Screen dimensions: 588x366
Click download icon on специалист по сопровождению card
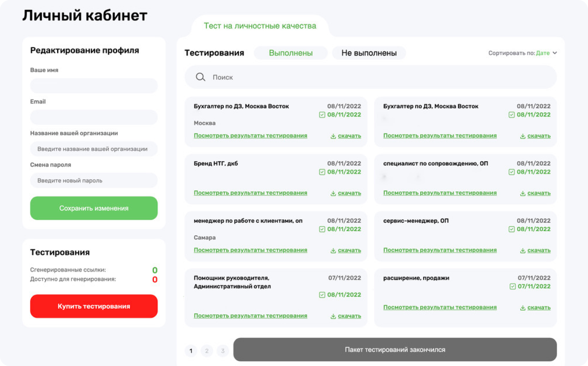pos(523,193)
